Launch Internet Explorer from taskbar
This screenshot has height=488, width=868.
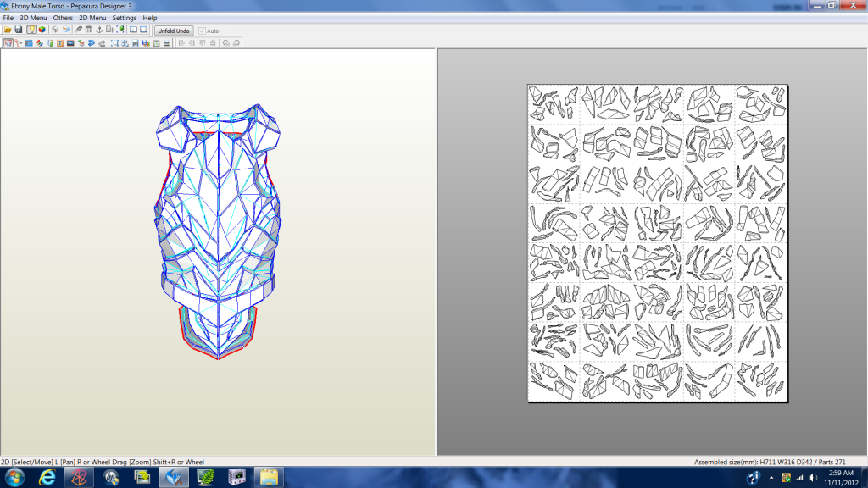tap(47, 478)
